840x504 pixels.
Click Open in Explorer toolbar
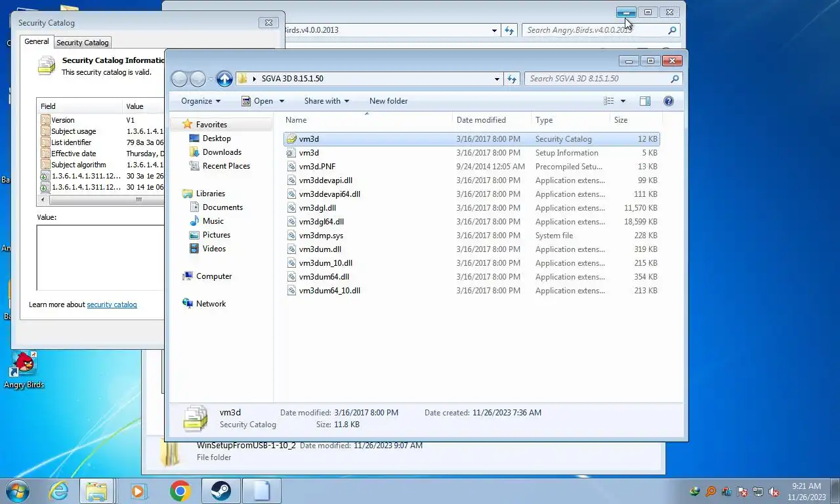[x=257, y=101]
